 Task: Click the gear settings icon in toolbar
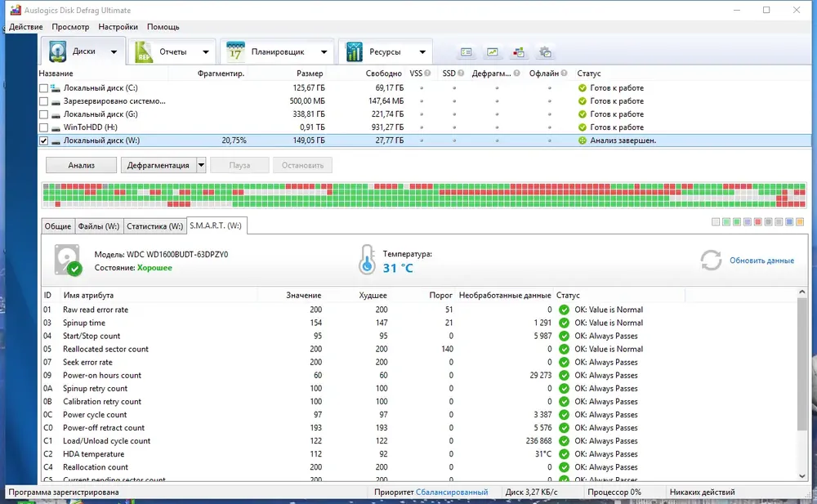(x=545, y=51)
